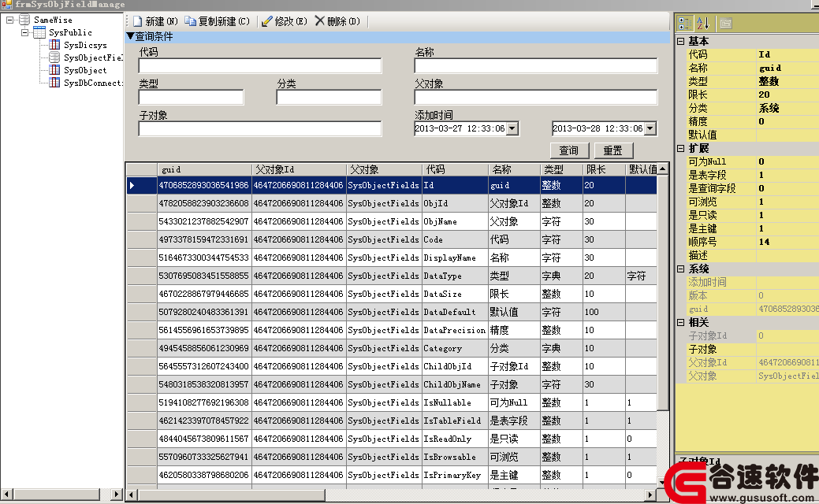The height and width of the screenshot is (504, 819).
Task: Click tree panel scrollbar right arrow
Action: [117, 494]
